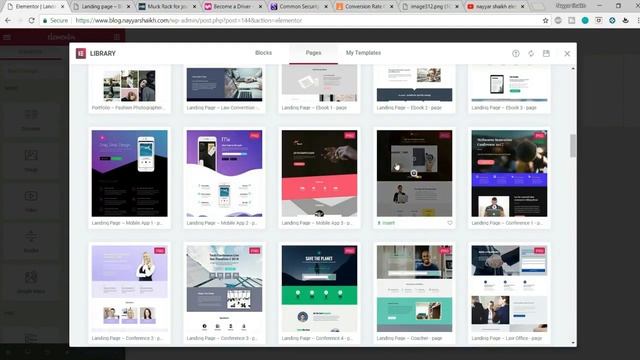The image size is (640, 360).
Task: Close the Library modal with X
Action: click(567, 53)
